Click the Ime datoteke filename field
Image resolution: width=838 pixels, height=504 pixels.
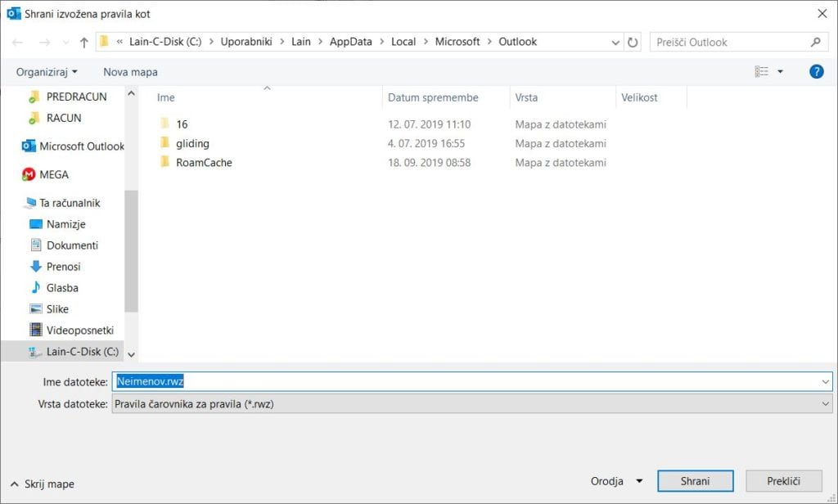[x=472, y=381]
